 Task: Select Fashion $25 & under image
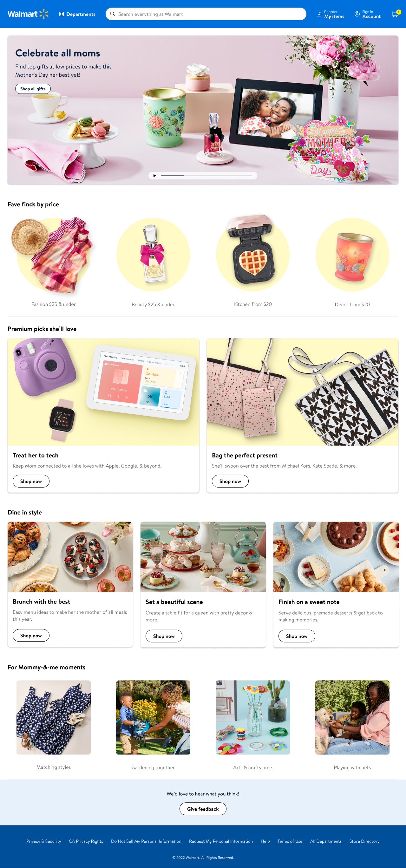coord(53,255)
